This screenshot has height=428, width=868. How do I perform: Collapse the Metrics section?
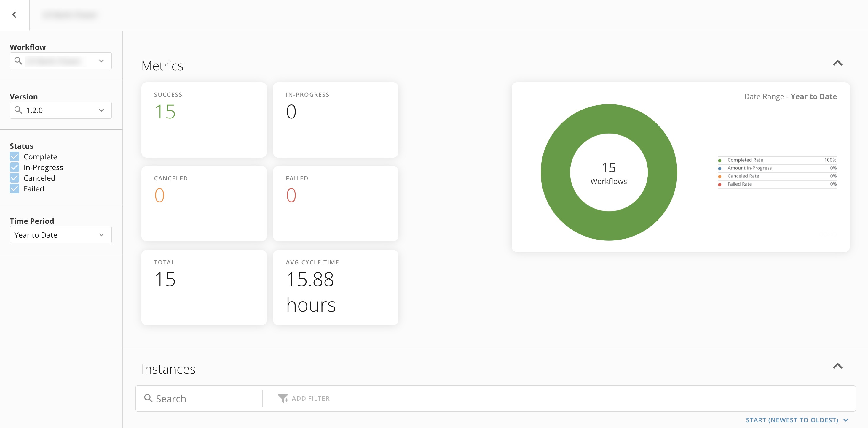coord(838,63)
